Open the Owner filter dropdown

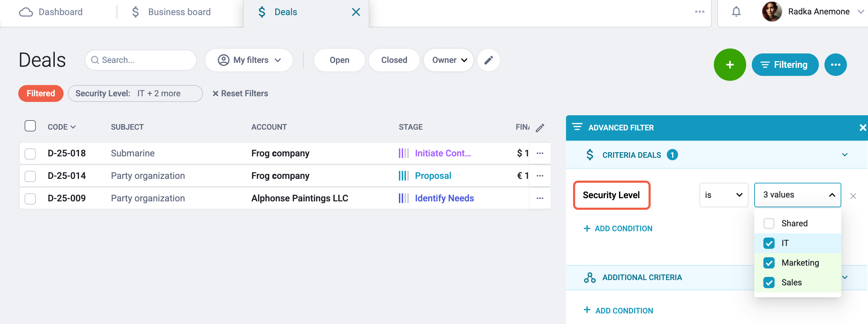[x=449, y=60]
